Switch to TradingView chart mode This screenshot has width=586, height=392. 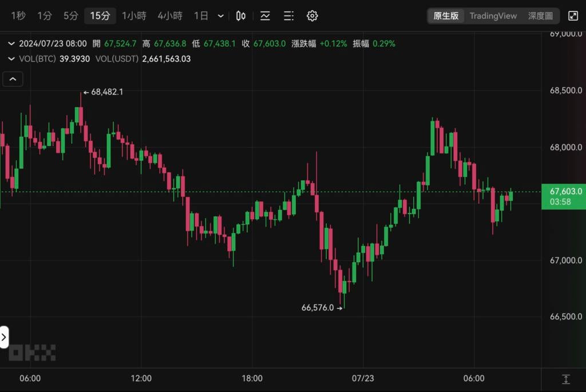493,15
